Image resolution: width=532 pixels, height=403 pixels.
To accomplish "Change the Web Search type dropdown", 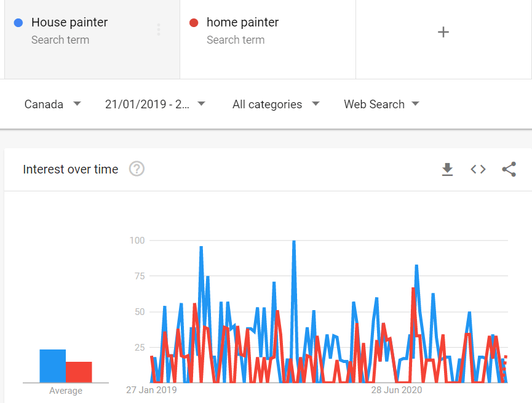I will (x=381, y=104).
